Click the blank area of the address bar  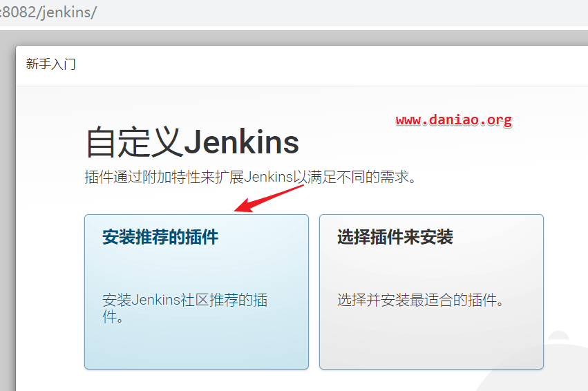(337, 12)
